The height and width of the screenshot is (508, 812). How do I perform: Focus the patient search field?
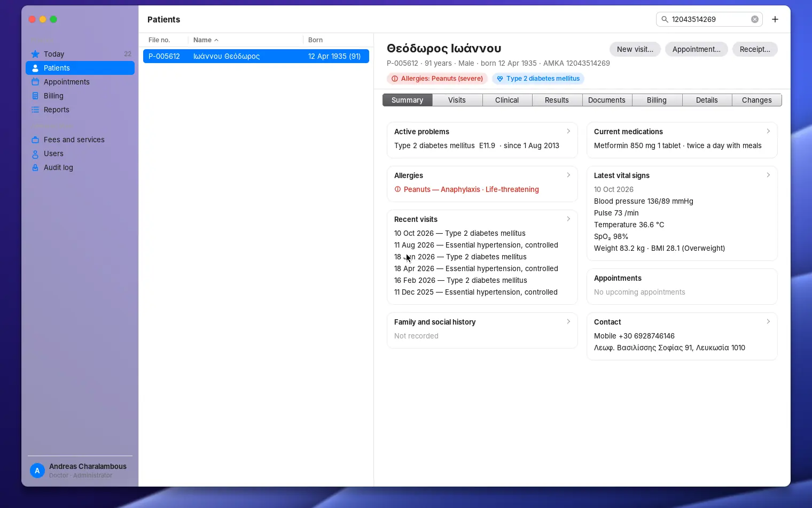[x=709, y=19]
